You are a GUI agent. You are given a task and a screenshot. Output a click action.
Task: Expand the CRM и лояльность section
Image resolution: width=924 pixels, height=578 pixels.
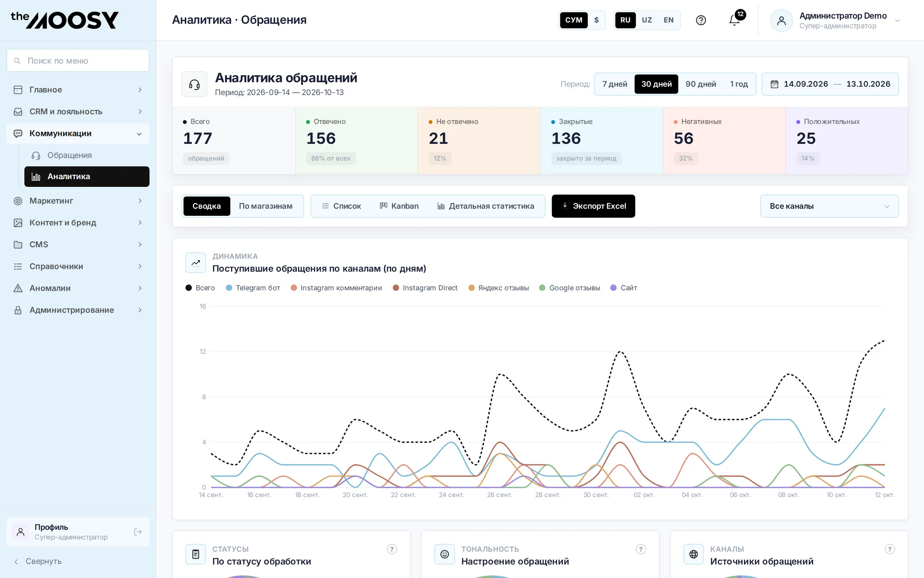click(78, 112)
